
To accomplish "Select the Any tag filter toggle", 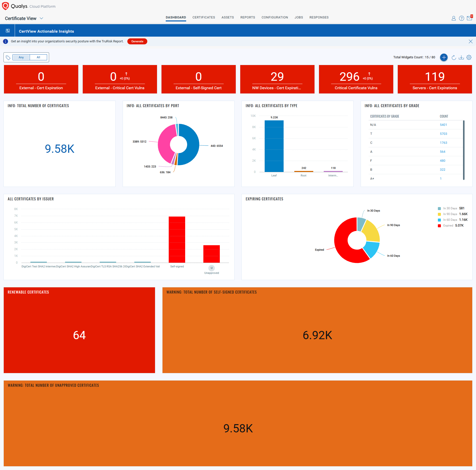I will click(x=21, y=57).
